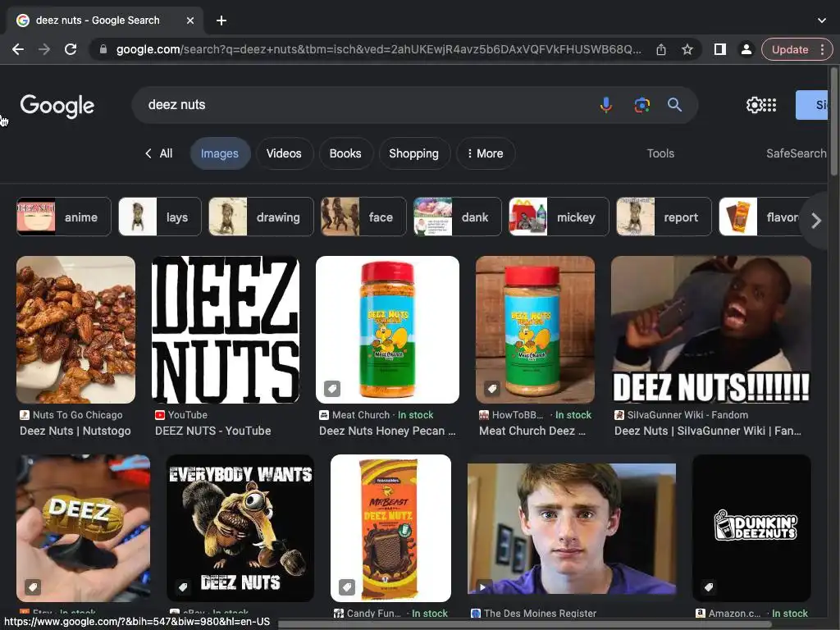Open the black-and-white DEEZ NUTS YouTube image

226,330
